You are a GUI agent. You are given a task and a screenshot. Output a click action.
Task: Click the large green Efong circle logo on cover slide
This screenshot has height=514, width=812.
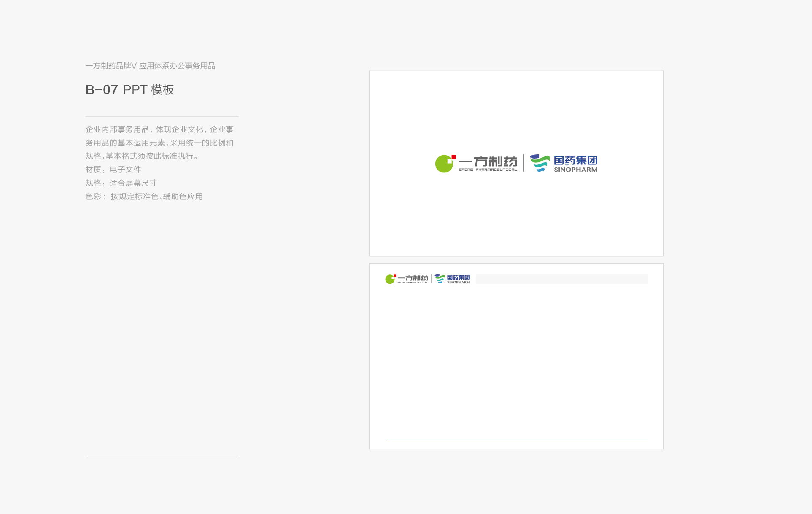pos(445,164)
